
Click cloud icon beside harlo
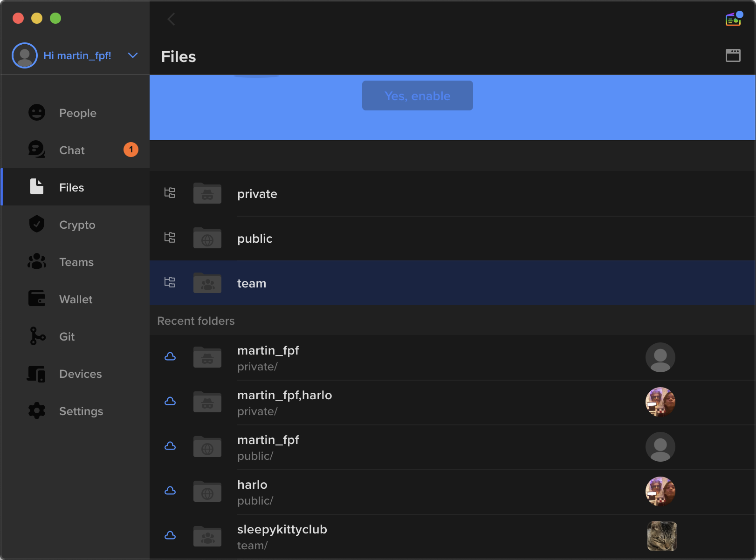tap(170, 491)
